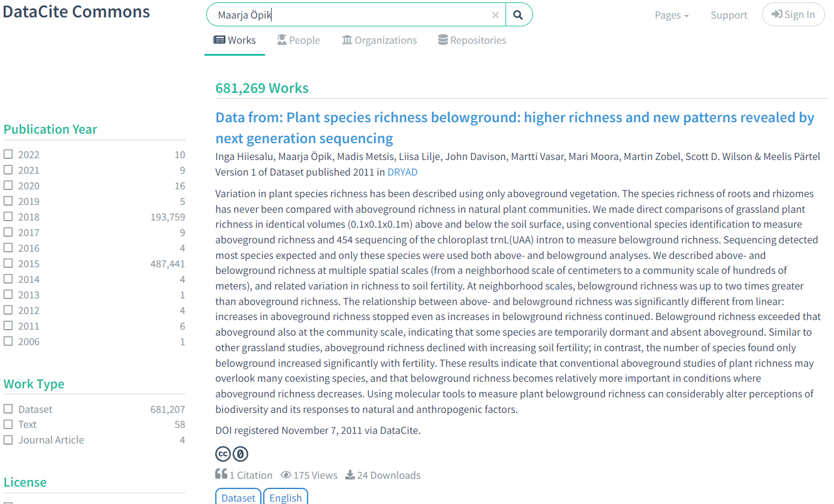This screenshot has width=834, height=504.
Task: Open the Organizations tab
Action: point(379,40)
